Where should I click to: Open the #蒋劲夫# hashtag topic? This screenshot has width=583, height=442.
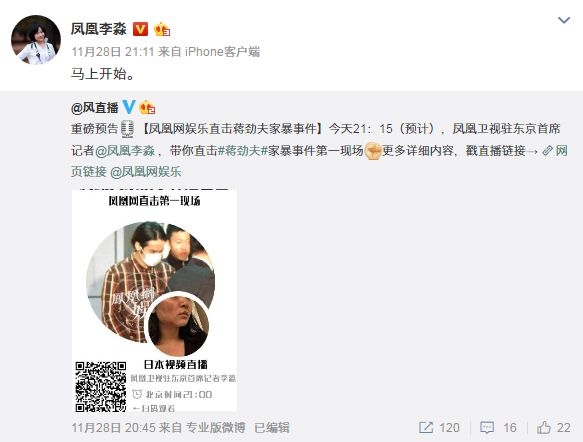[243, 151]
